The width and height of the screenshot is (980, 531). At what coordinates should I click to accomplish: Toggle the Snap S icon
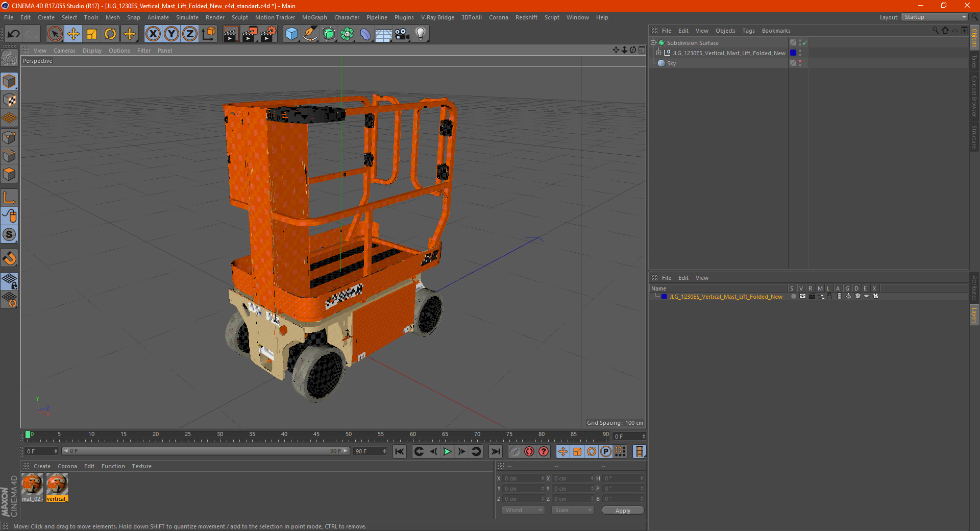point(9,235)
